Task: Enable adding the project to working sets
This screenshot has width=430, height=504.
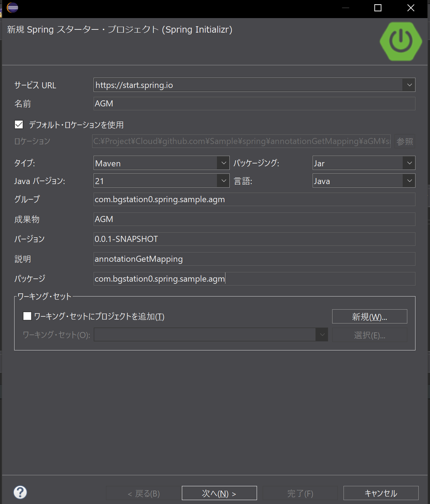Action: coord(27,316)
